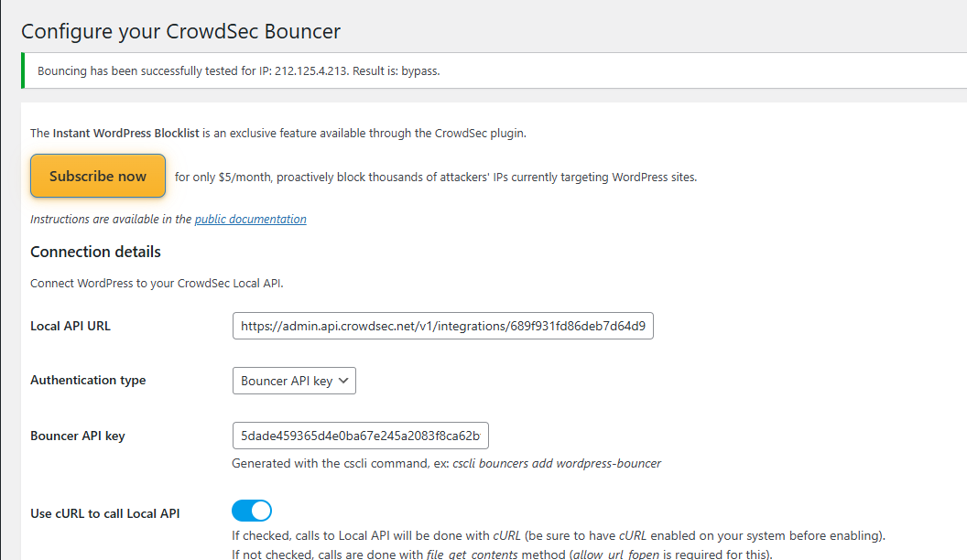Click the Instant WordPress Blocklist sentence
This screenshot has height=560, width=967.
pos(278,133)
